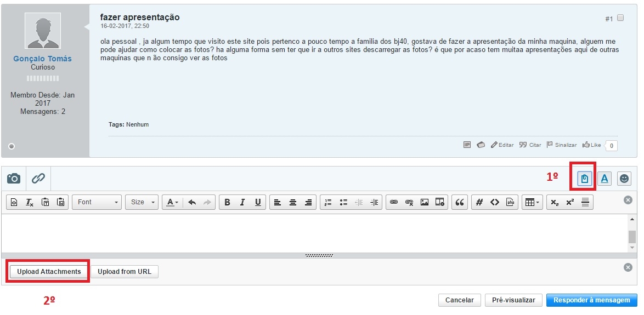644x315 pixels.
Task: Open the Font dropdown
Action: [97, 202]
